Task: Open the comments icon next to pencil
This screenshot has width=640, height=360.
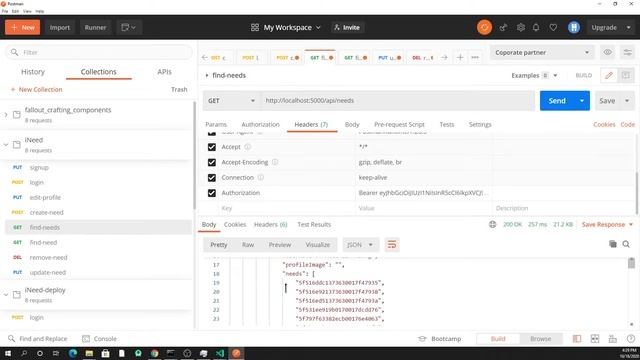Action: point(625,76)
